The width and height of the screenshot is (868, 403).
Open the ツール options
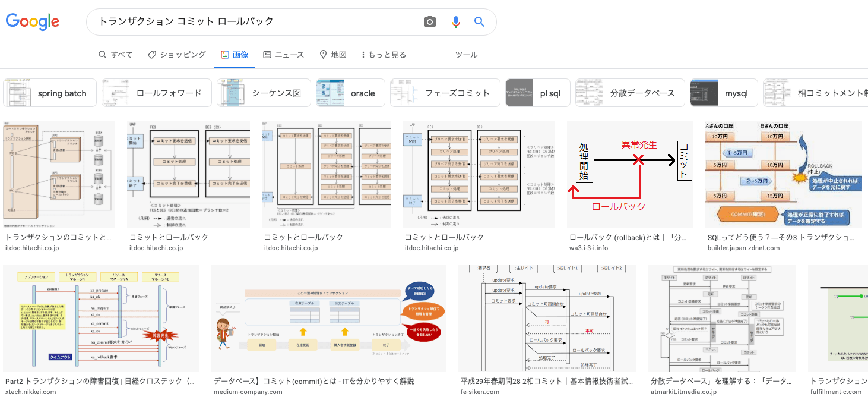click(x=466, y=55)
